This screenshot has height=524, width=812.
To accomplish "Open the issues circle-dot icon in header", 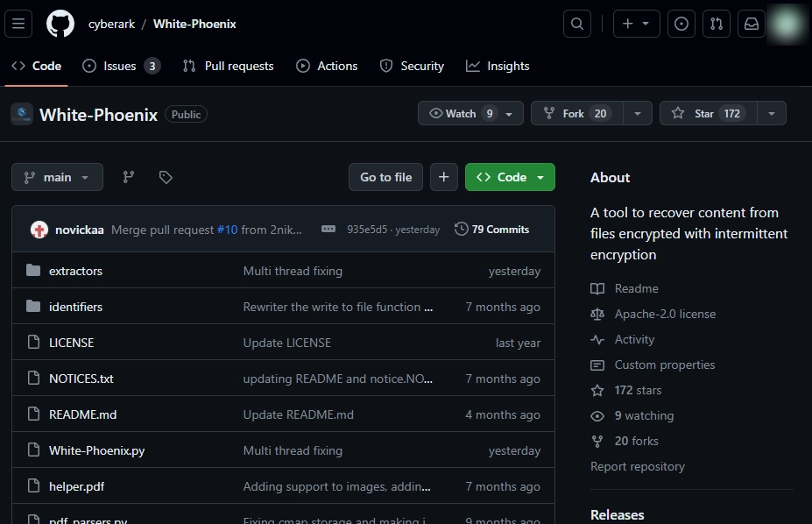I will coord(681,24).
